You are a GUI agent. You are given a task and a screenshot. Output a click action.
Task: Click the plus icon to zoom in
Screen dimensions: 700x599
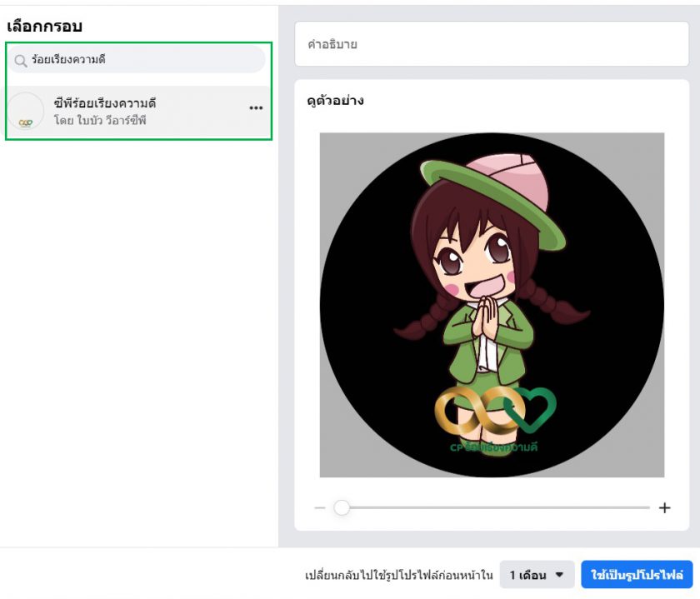coord(664,507)
